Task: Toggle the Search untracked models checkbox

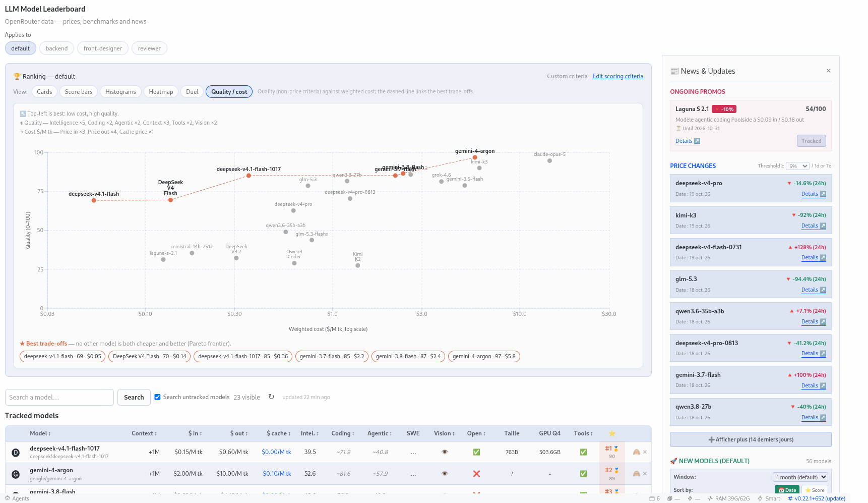Action: tap(157, 397)
